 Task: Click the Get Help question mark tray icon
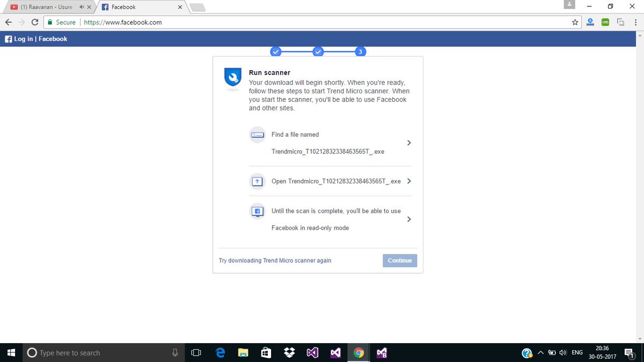(x=528, y=353)
